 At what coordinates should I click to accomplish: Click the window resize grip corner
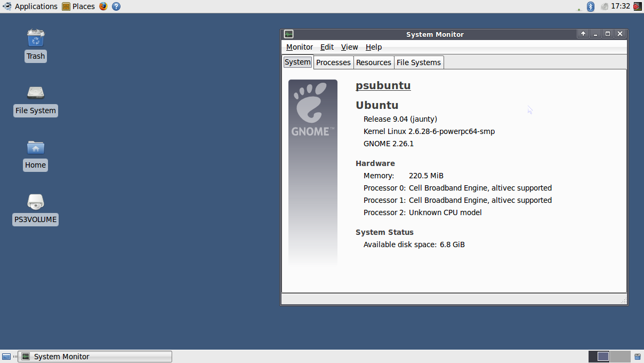coord(624,301)
